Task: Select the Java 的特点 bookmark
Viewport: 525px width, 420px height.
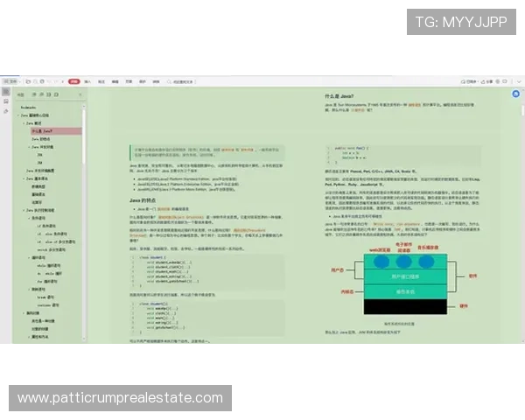Action: coord(41,139)
